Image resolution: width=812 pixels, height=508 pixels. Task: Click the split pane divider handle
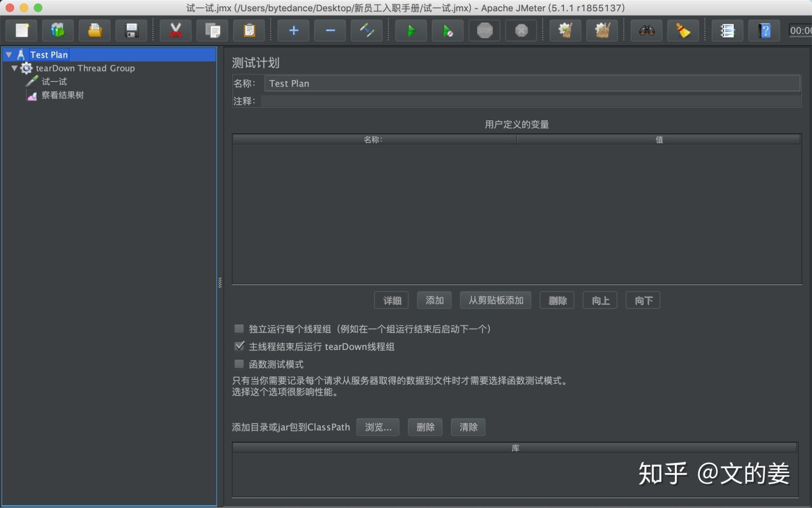(220, 282)
